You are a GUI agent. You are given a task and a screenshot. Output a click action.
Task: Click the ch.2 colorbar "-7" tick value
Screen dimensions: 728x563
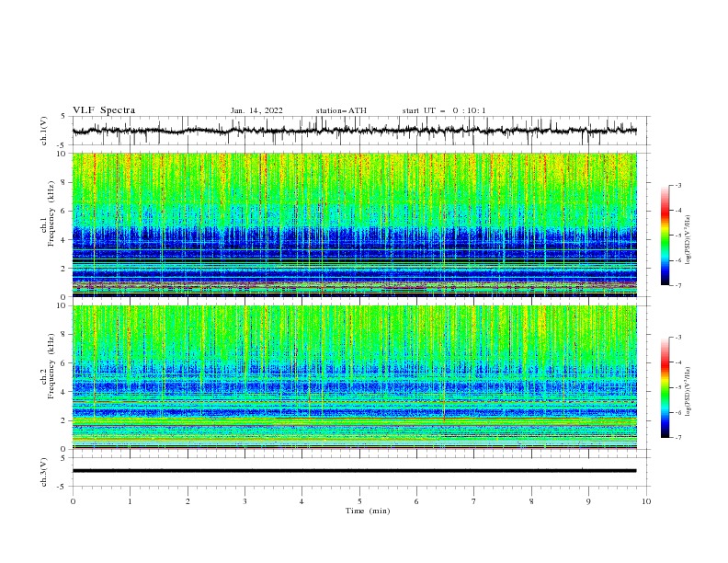678,438
